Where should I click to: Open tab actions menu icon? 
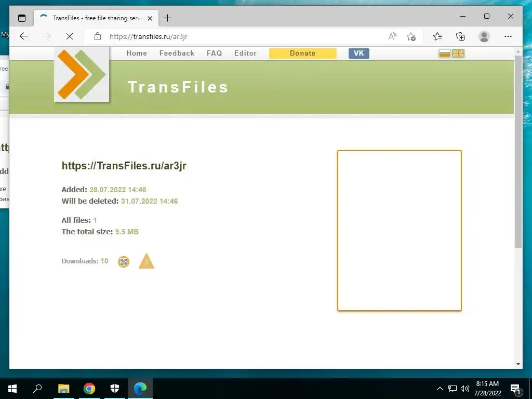22,18
